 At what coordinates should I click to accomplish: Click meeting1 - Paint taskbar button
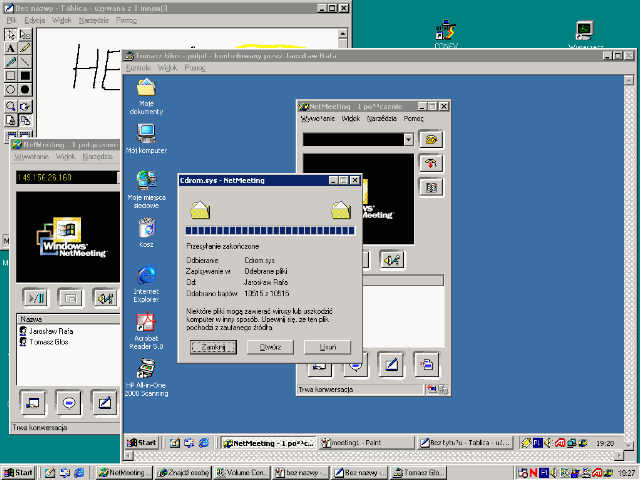click(366, 442)
